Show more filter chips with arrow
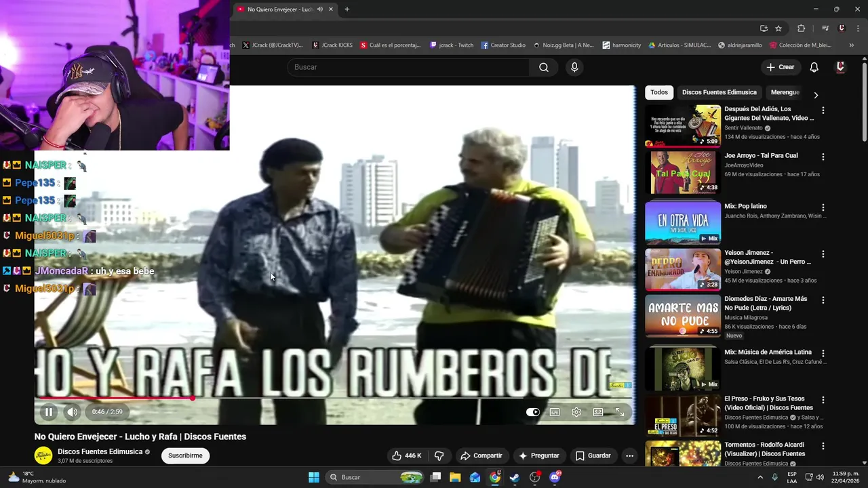Screen dimensions: 868x488 tap(816, 95)
